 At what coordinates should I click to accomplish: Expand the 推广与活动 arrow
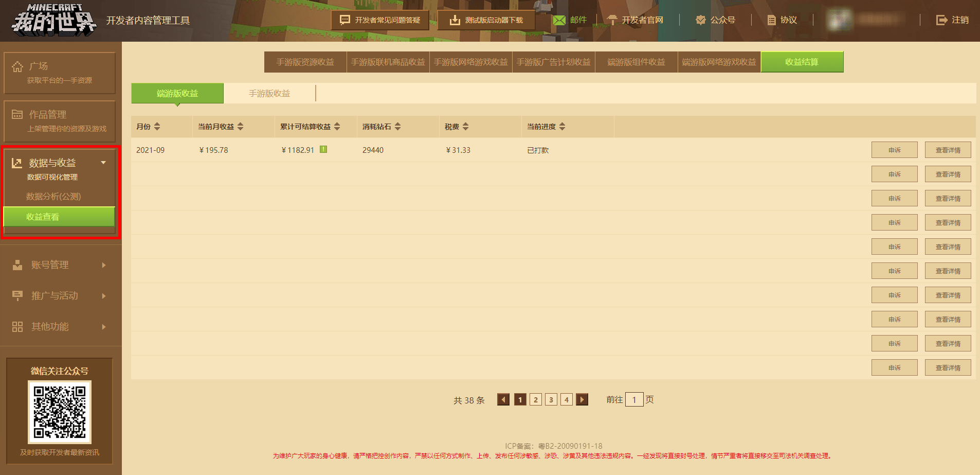coord(103,296)
